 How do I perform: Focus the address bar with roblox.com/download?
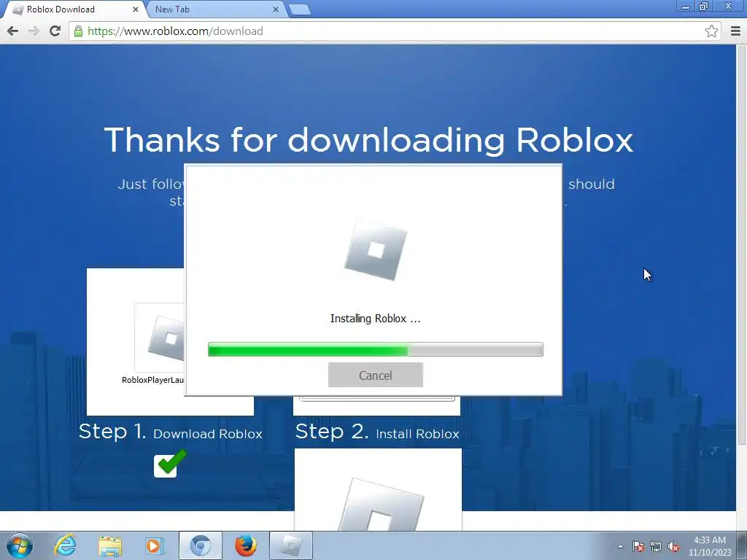tap(395, 31)
